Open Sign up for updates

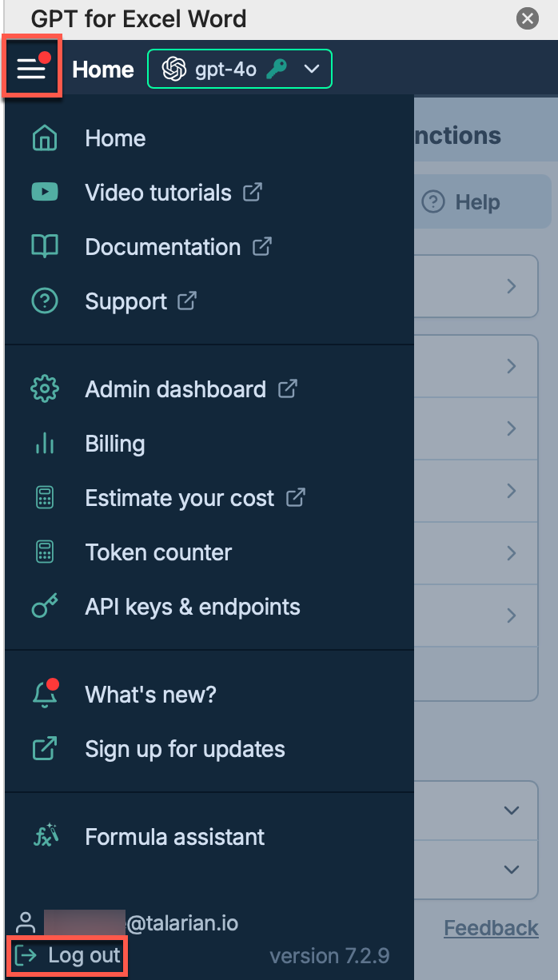pyautogui.click(x=185, y=749)
